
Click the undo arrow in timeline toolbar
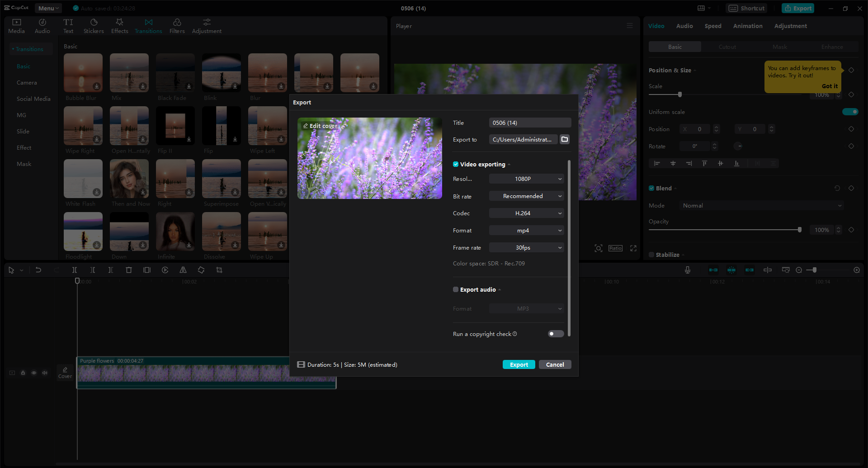38,270
